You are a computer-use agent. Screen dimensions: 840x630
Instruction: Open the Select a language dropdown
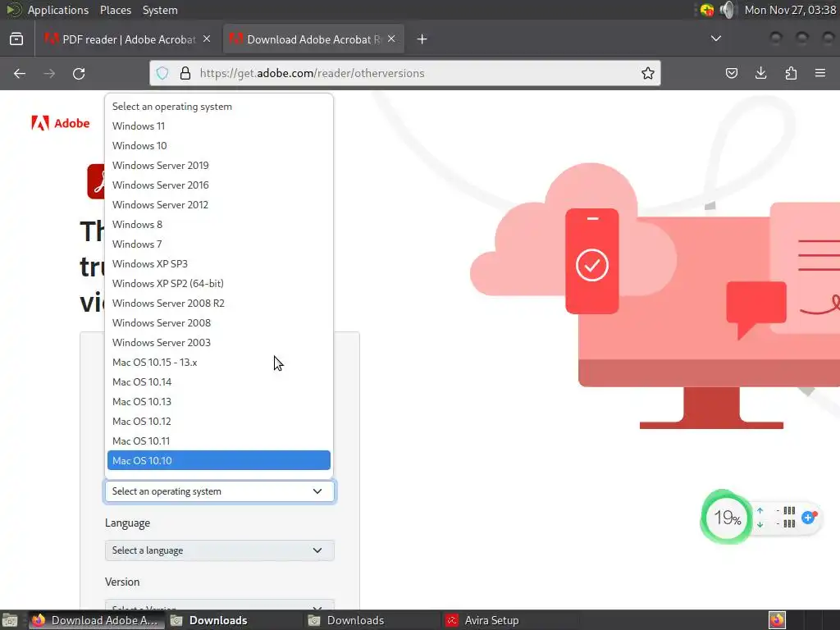click(220, 550)
